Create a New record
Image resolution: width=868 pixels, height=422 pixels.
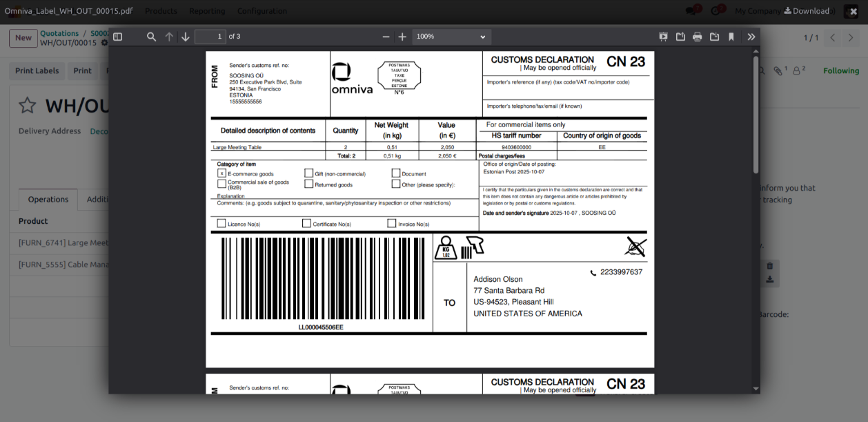point(23,38)
